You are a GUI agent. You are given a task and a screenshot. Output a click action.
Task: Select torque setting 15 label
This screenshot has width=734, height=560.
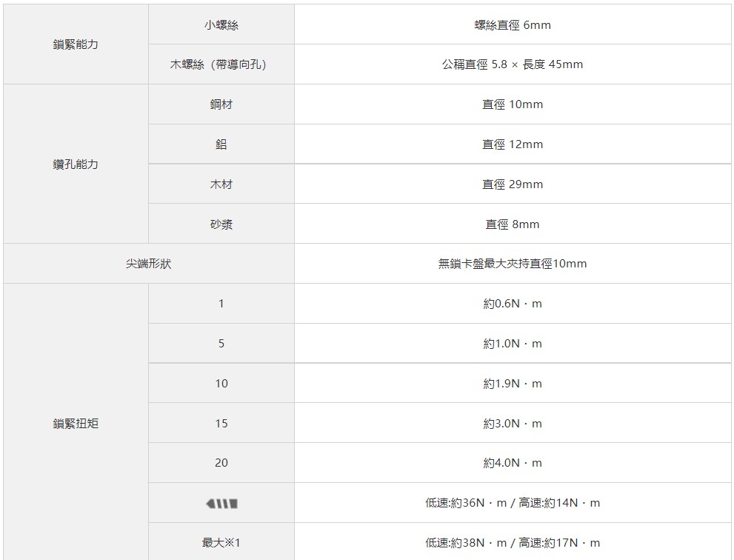221,424
